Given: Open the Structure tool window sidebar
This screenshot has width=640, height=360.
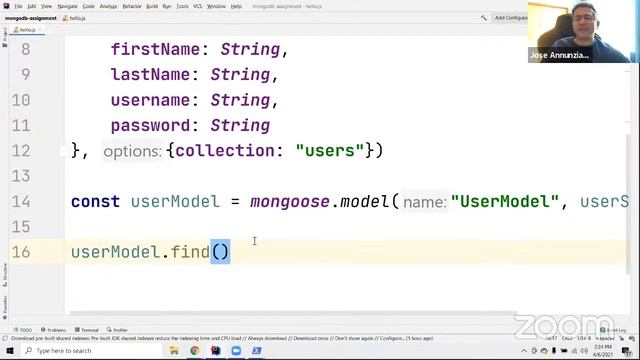Looking at the screenshot, I should (x=5, y=274).
